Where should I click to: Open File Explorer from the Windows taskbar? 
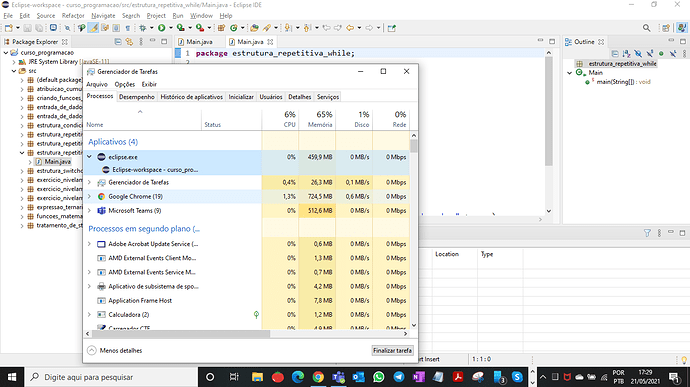tap(257, 377)
